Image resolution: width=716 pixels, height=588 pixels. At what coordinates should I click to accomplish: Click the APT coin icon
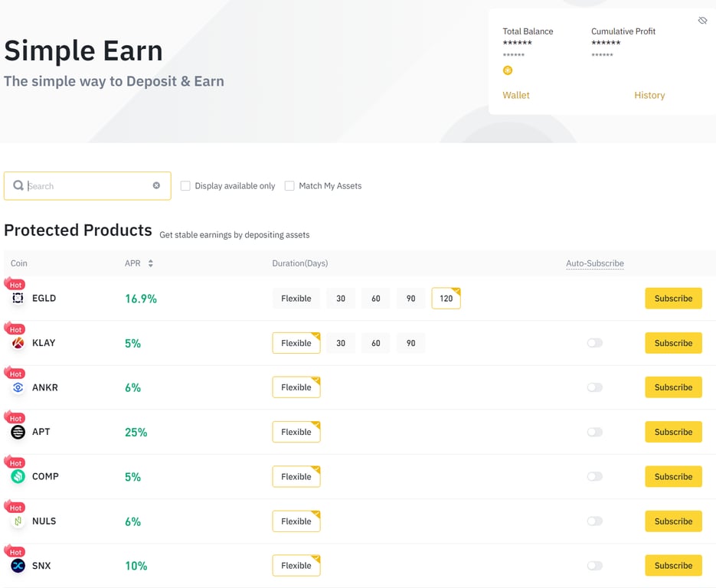(x=17, y=432)
